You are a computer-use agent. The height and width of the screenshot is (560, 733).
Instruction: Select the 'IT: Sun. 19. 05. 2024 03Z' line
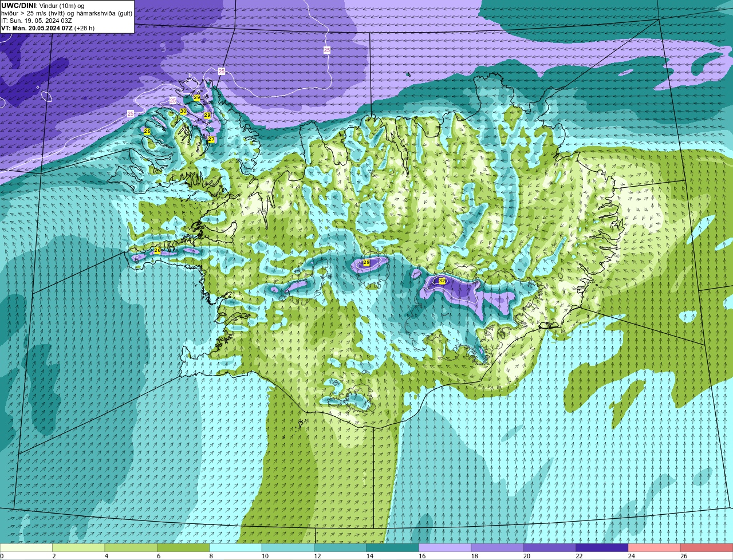(37, 21)
